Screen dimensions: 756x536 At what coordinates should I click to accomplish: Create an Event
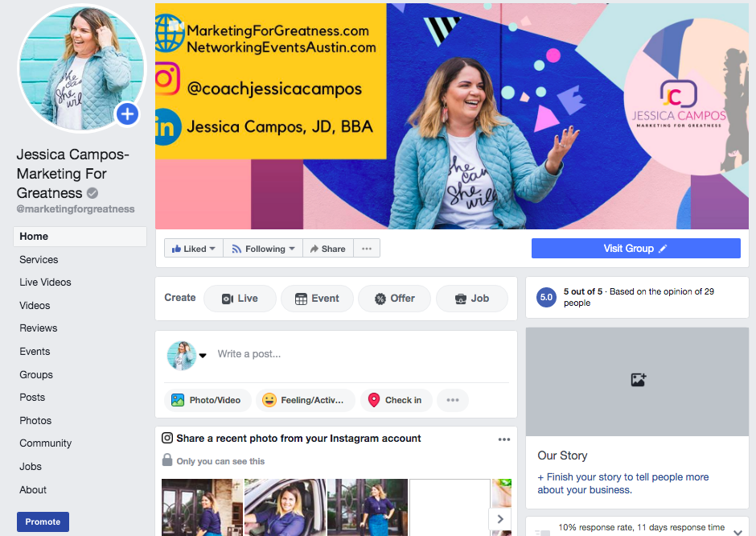point(317,299)
